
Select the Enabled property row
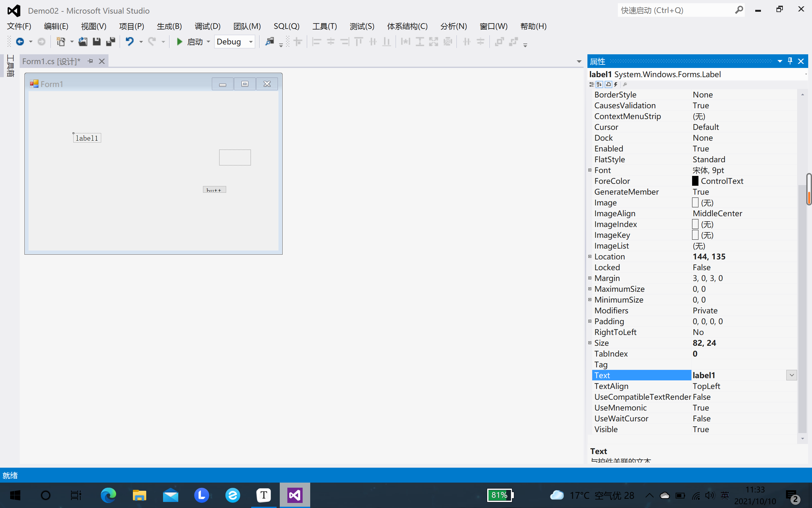[x=695, y=149]
